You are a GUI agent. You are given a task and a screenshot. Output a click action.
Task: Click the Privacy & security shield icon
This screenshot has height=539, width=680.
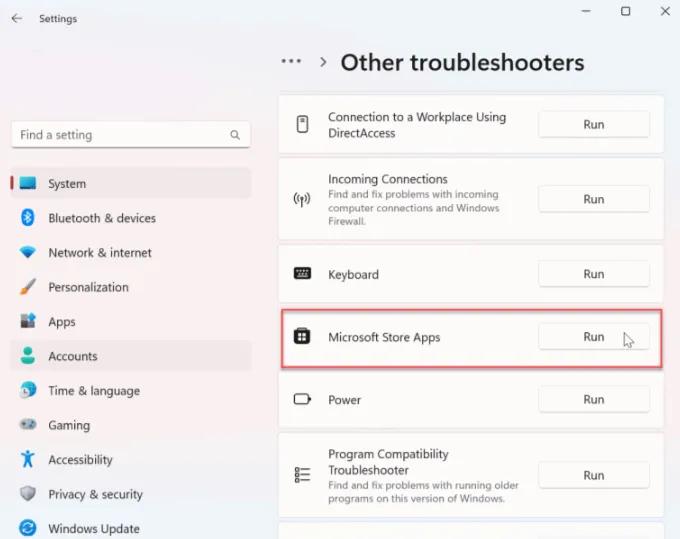pyautogui.click(x=28, y=494)
